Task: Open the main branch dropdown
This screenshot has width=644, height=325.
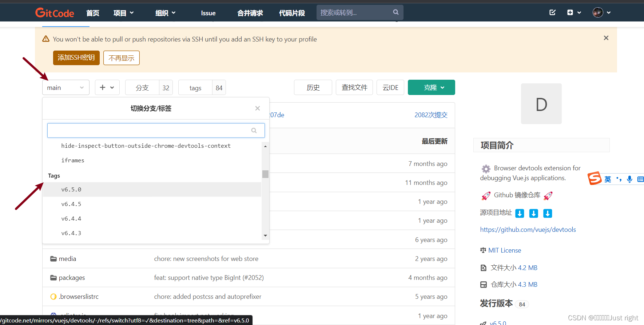Action: tap(66, 87)
